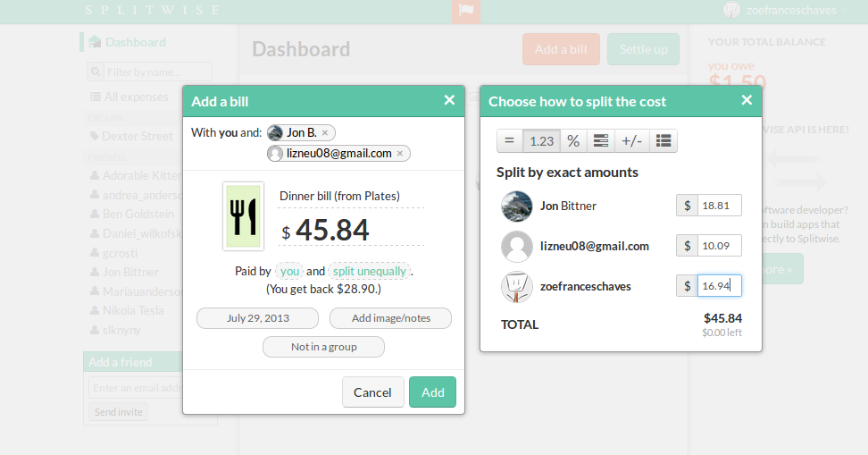868x455 pixels.
Task: Edit zoefranceschaves amount field 16.94
Action: click(x=719, y=286)
